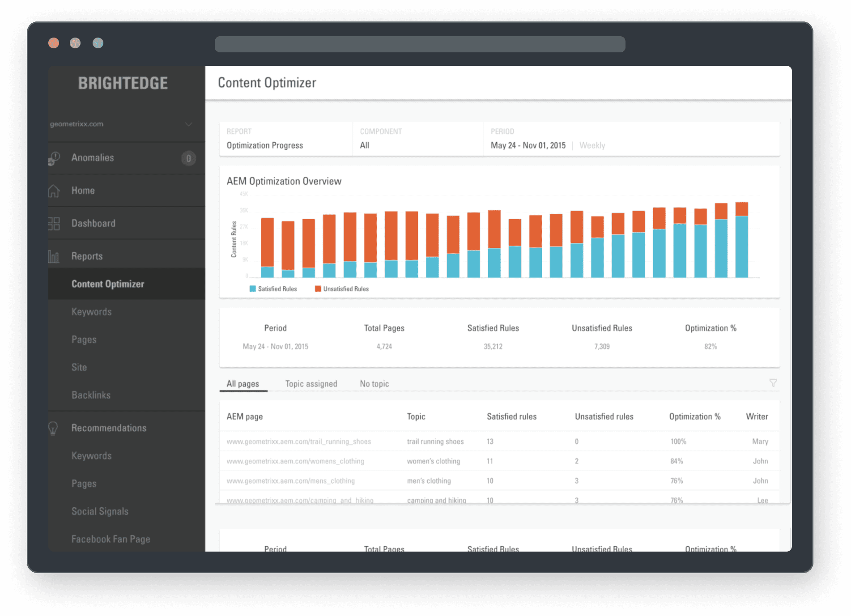Click the browser address bar
Screen dimensions: 851x616
pos(420,44)
